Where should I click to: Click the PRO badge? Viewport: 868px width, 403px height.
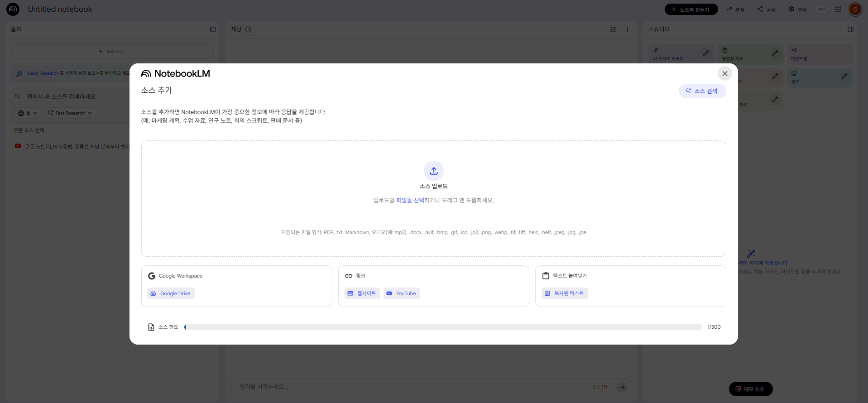(x=821, y=9)
